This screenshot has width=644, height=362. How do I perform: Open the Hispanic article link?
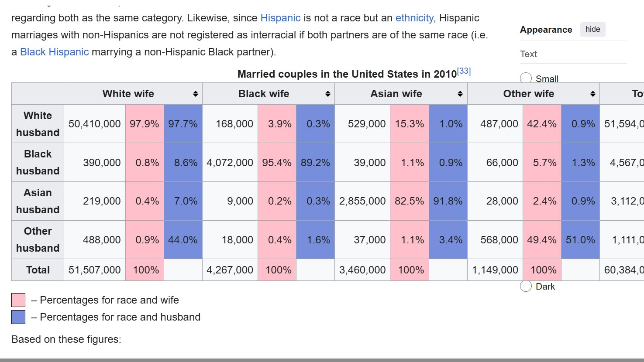pos(280,18)
